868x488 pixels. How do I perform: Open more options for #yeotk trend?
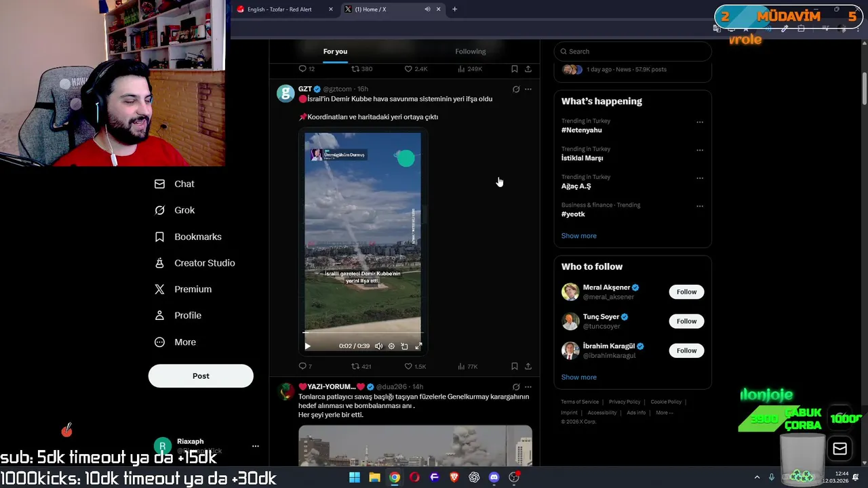700,206
